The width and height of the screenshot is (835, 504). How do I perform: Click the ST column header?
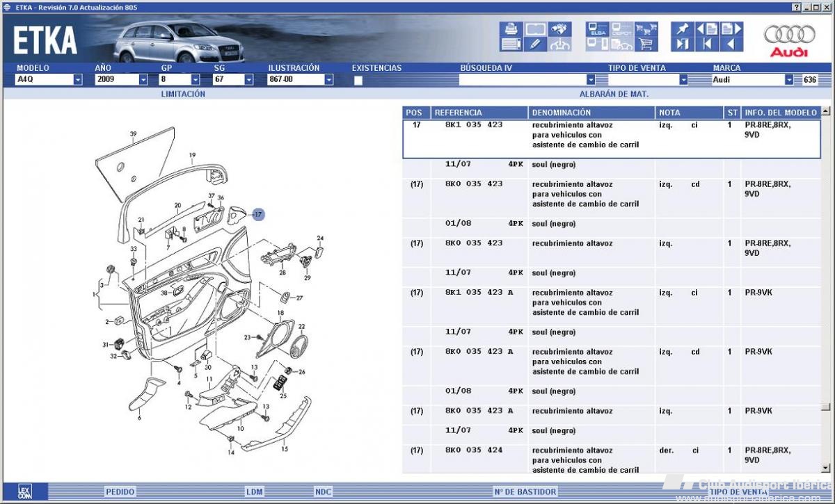click(732, 113)
